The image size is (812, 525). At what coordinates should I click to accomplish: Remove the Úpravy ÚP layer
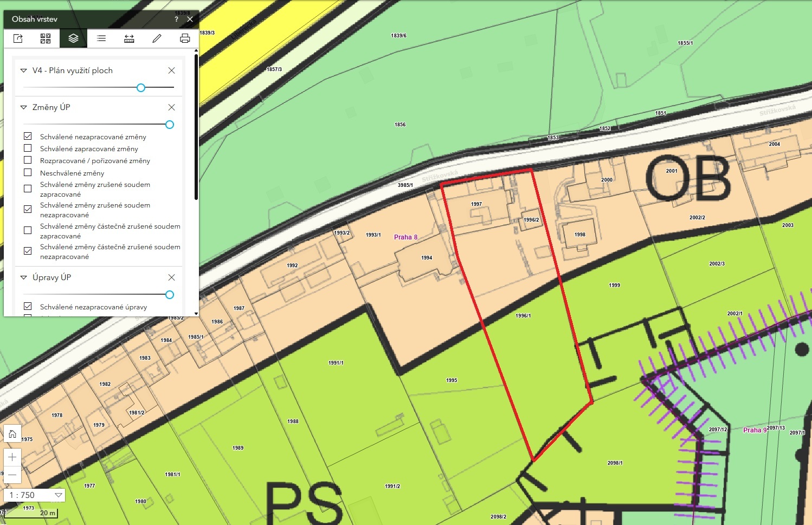click(171, 277)
